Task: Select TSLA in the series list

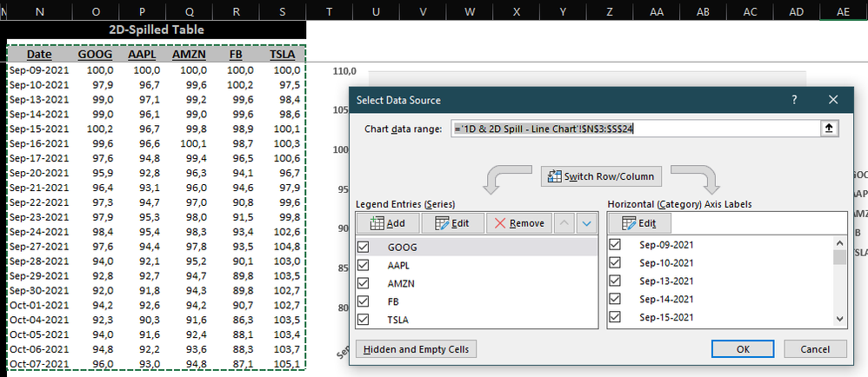Action: pos(398,320)
